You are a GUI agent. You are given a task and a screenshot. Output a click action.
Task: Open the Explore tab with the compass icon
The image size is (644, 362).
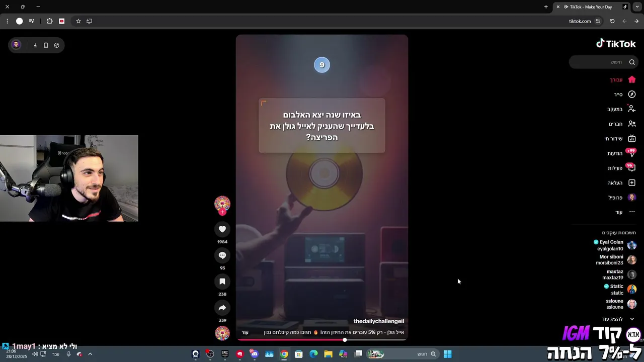[624, 94]
